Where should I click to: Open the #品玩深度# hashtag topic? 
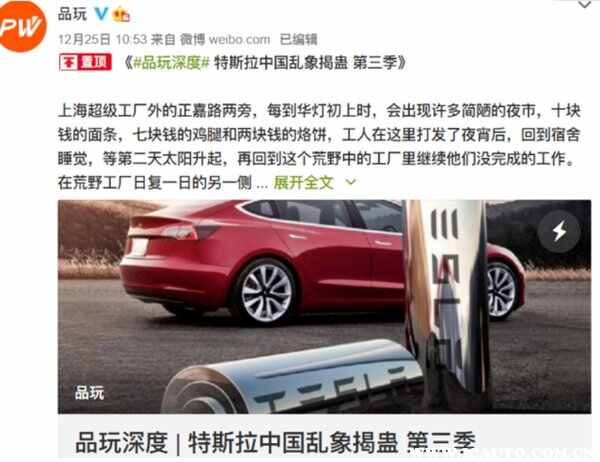171,63
